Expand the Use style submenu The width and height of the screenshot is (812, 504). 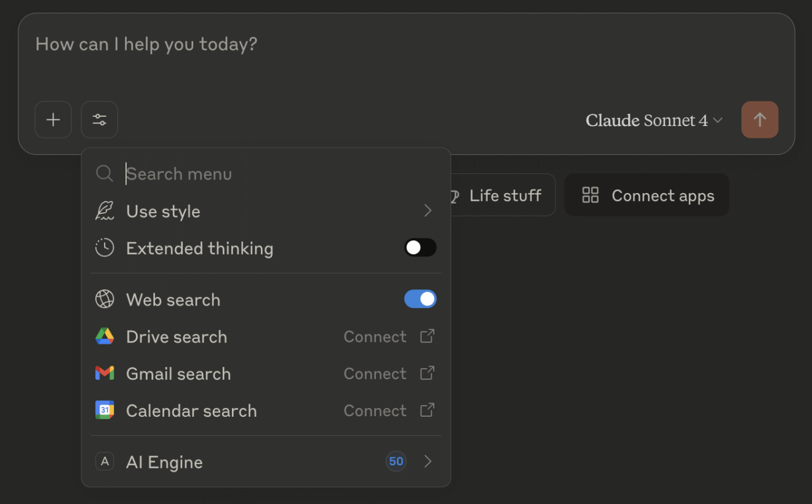427,211
